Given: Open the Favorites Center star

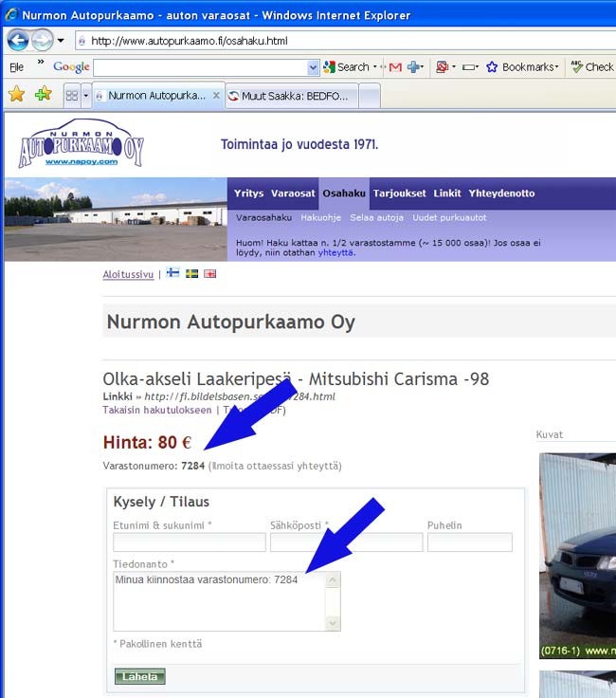Looking at the screenshot, I should click(16, 94).
